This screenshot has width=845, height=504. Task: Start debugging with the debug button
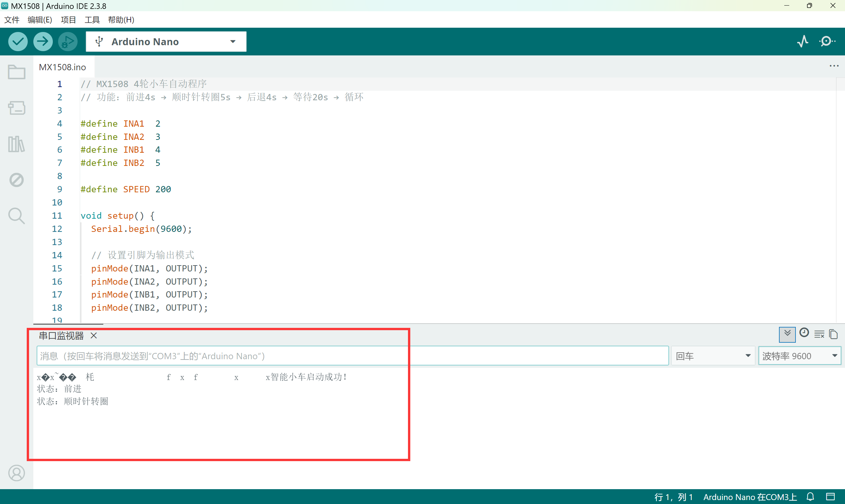point(68,42)
